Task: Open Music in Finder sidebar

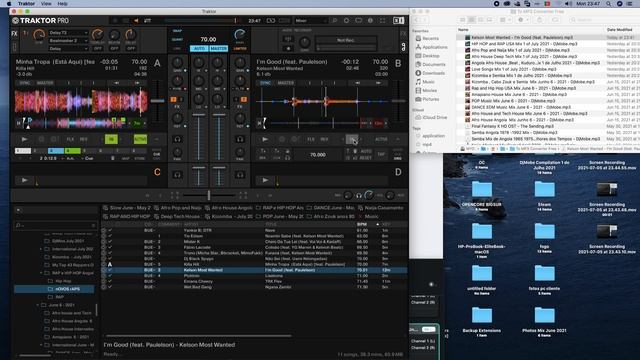Action: 428,82
